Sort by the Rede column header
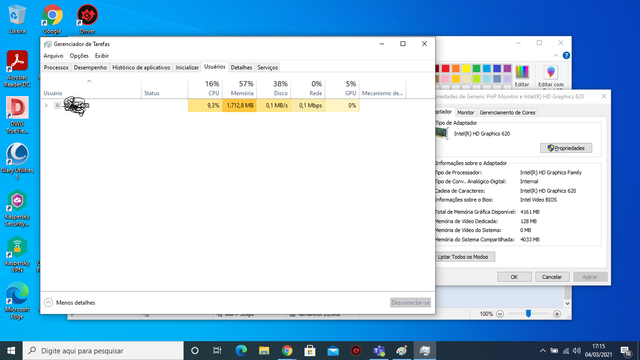 (x=308, y=88)
